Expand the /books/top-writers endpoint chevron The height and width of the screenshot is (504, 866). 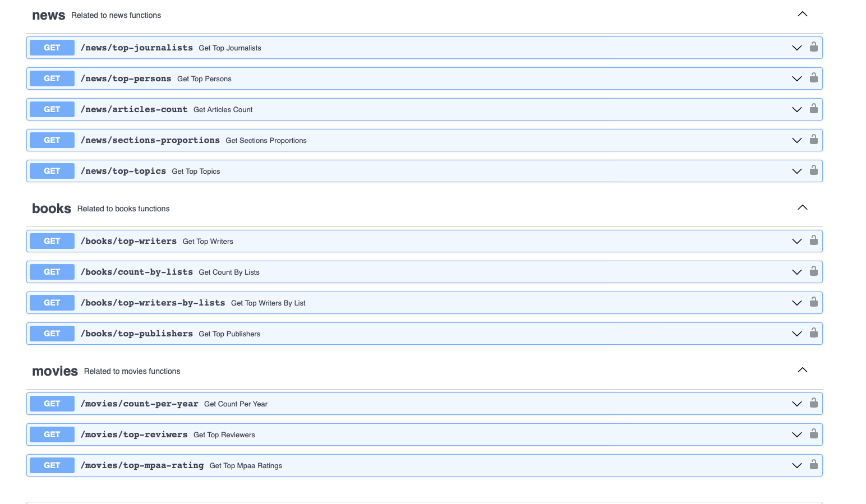click(796, 241)
